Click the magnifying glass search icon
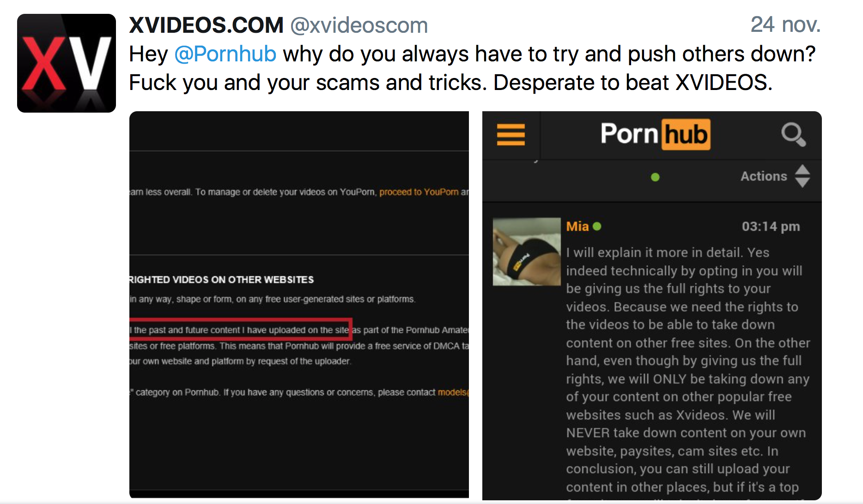The height and width of the screenshot is (504, 863). [793, 135]
